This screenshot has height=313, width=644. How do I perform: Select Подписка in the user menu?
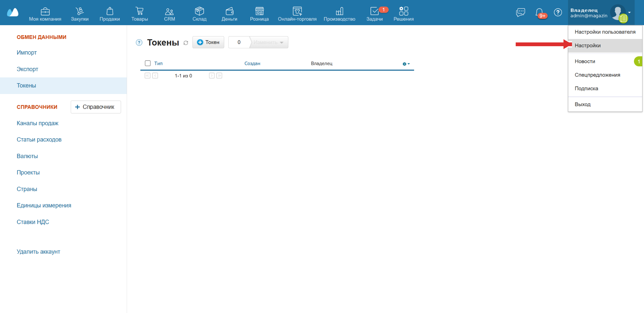click(605, 88)
